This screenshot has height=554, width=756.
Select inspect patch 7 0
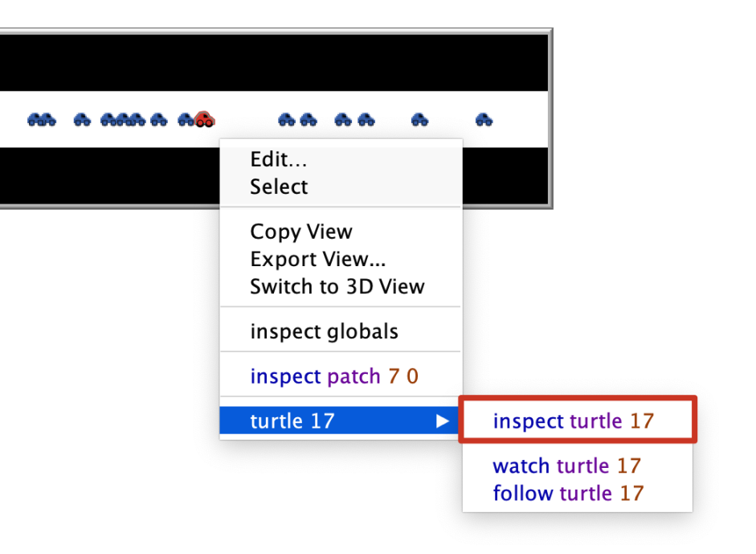tap(333, 376)
